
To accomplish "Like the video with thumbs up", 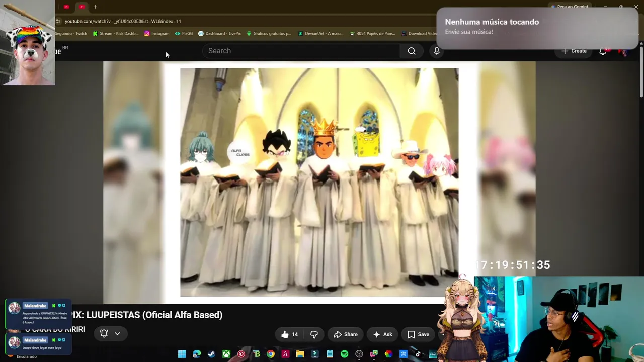I will click(x=290, y=334).
